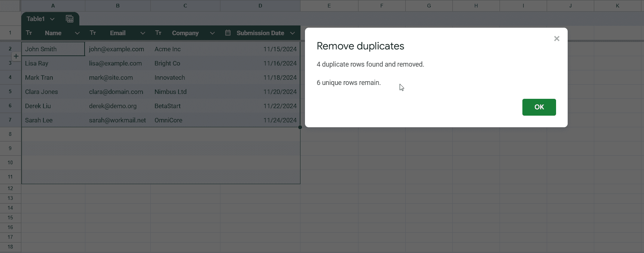The height and width of the screenshot is (253, 644).
Task: Select column B header
Action: click(118, 6)
